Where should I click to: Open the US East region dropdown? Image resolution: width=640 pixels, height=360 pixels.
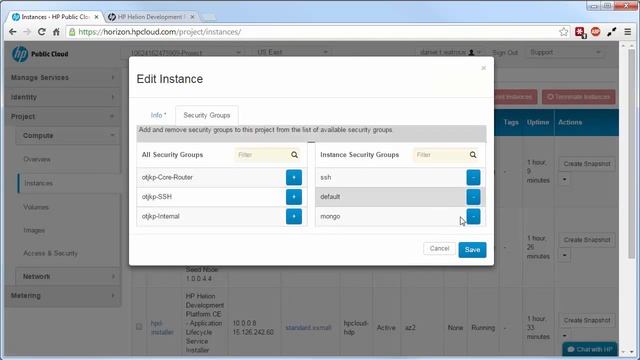[x=292, y=52]
